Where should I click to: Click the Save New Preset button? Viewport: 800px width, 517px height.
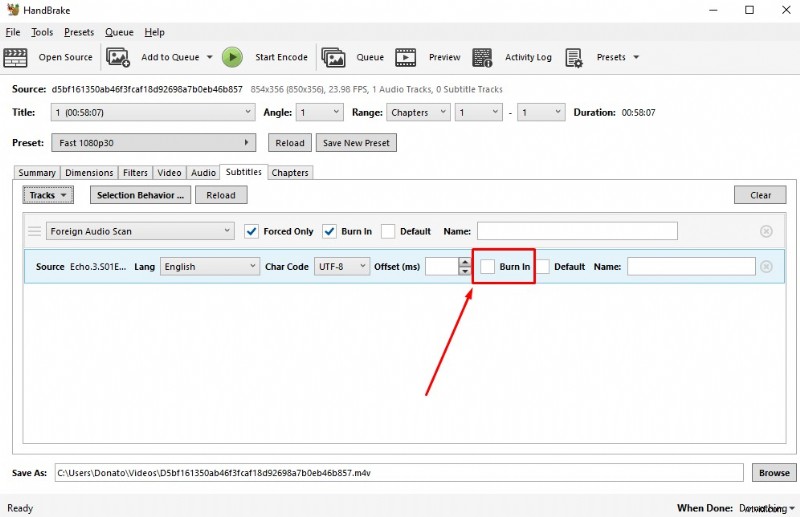pos(357,143)
